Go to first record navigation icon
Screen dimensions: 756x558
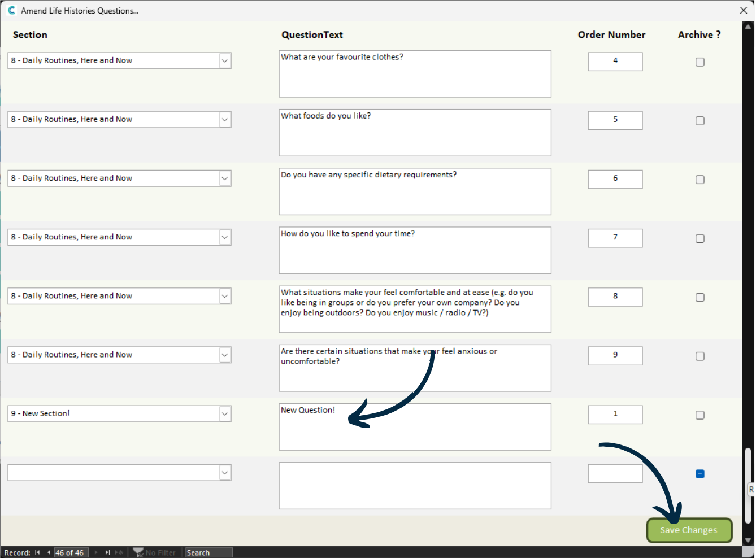37,552
